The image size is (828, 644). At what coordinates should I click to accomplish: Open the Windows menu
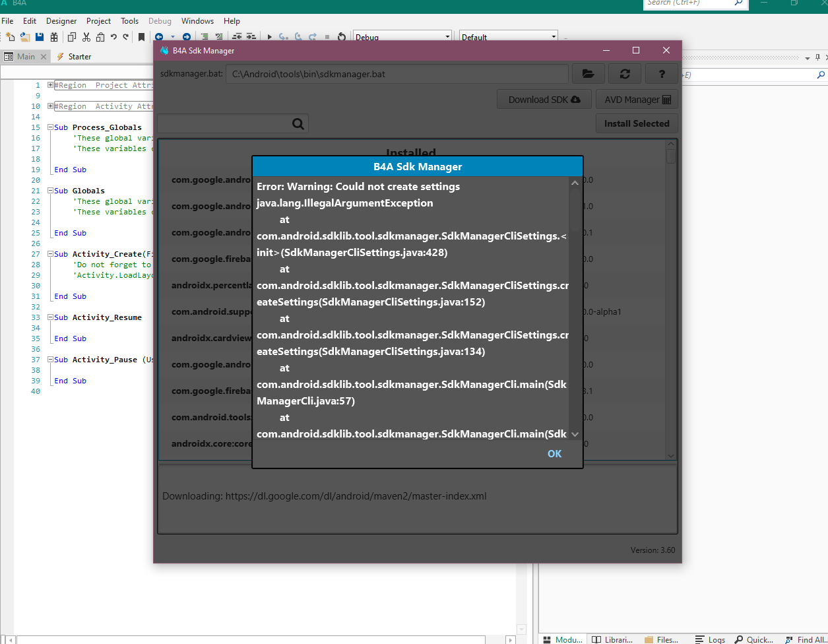click(197, 21)
